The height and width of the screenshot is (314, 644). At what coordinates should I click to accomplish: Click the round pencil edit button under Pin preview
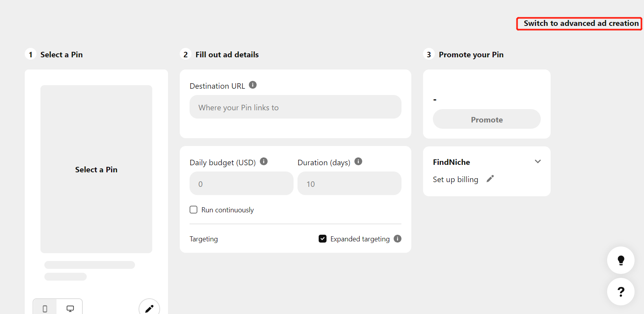point(149,309)
